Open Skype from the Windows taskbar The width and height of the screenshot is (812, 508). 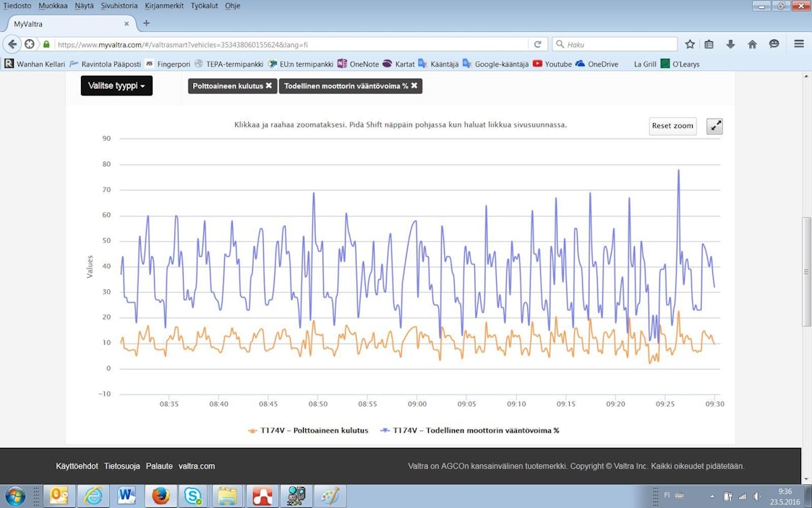click(193, 496)
